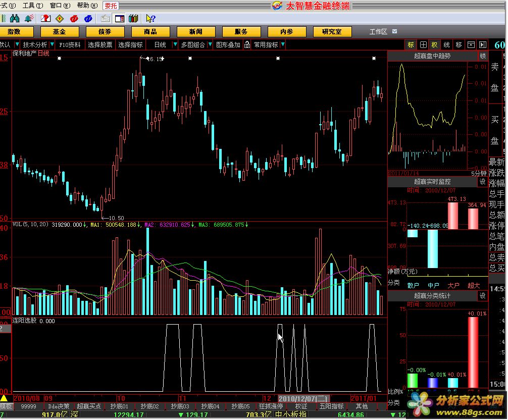Click the 连阳选股 indicator label

tap(25, 321)
